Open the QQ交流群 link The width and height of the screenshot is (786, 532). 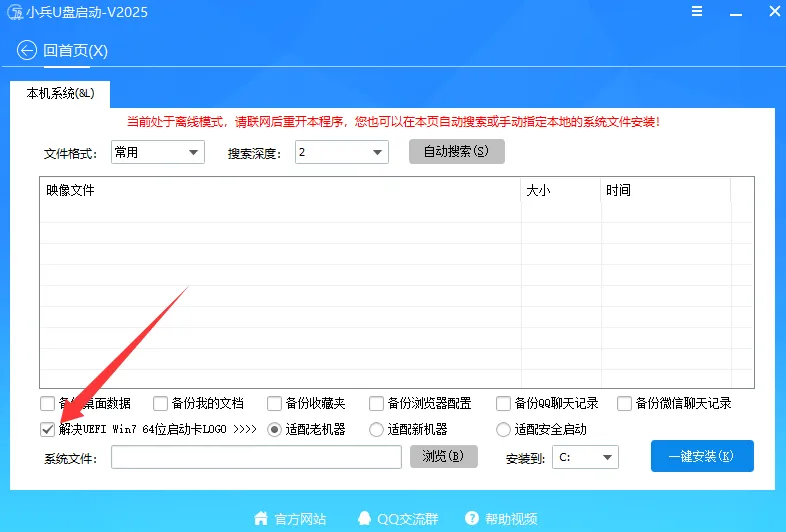tap(408, 518)
